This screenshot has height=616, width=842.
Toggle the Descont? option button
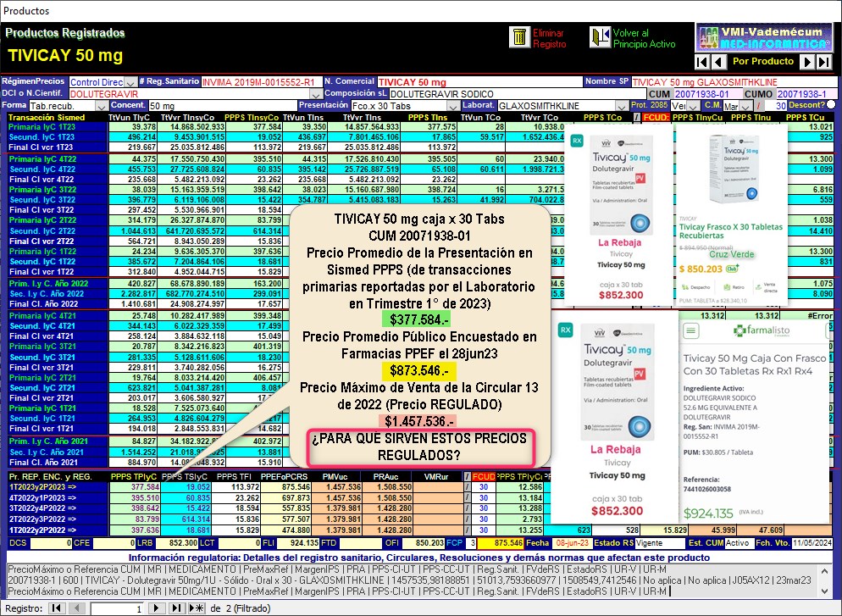pyautogui.click(x=831, y=105)
